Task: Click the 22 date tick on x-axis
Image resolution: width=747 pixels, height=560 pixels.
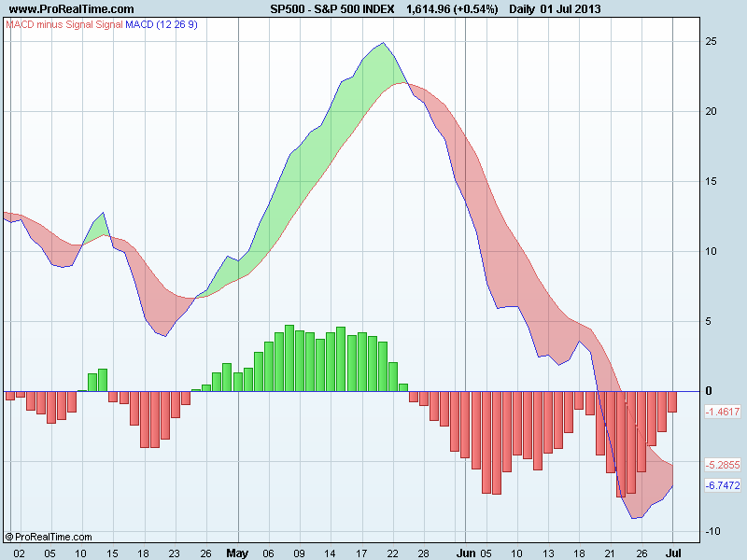Action: [392, 553]
